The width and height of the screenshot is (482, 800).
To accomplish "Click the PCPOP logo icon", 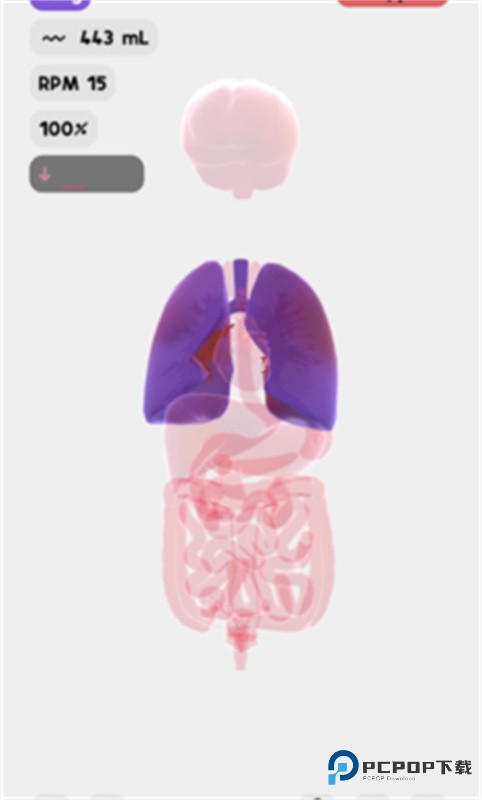I will 343,766.
